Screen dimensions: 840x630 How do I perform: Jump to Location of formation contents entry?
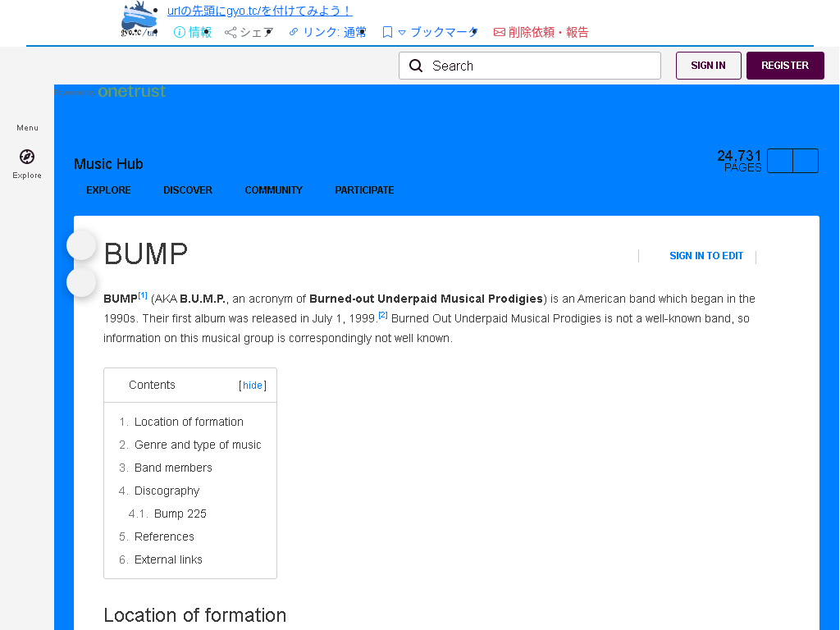[x=189, y=422]
